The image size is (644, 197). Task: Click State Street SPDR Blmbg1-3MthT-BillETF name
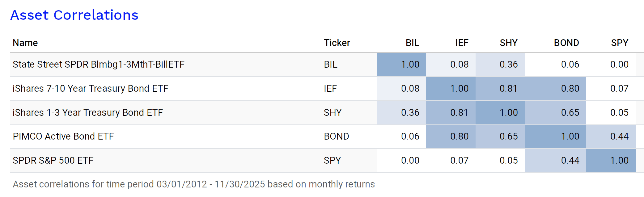98,64
